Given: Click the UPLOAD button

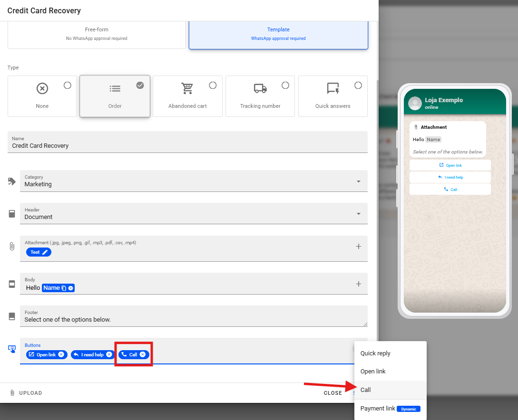Looking at the screenshot, I should pos(26,393).
